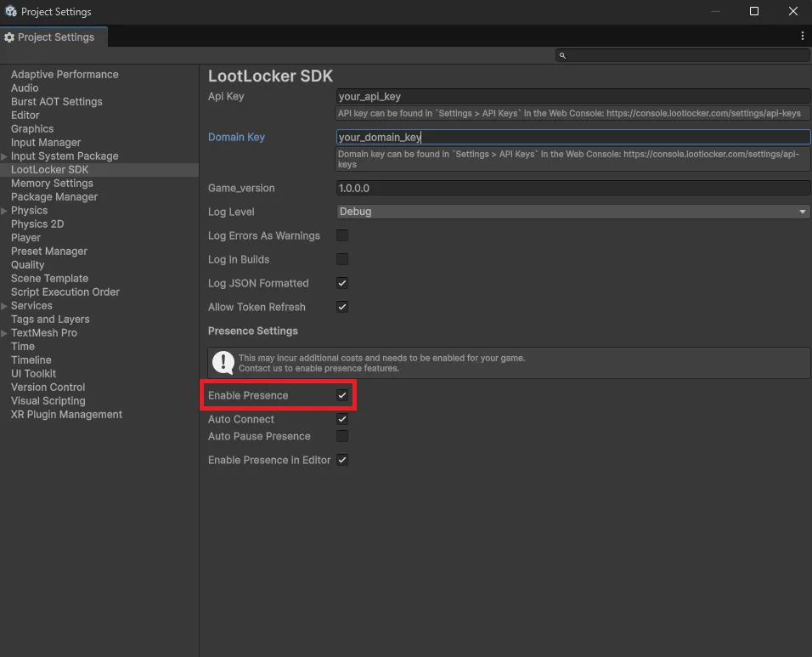Image resolution: width=812 pixels, height=657 pixels.
Task: Select Visual Scripting category
Action: point(48,401)
